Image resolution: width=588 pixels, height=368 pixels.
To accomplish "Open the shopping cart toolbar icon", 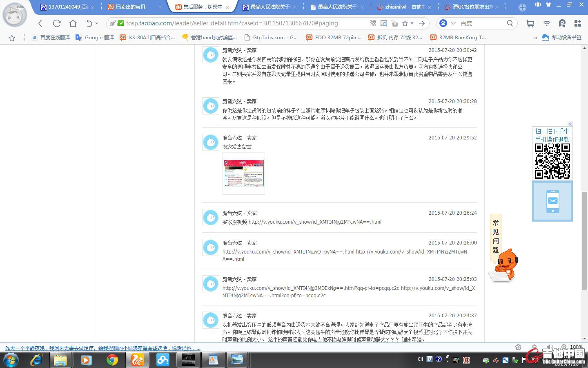I will (530, 23).
